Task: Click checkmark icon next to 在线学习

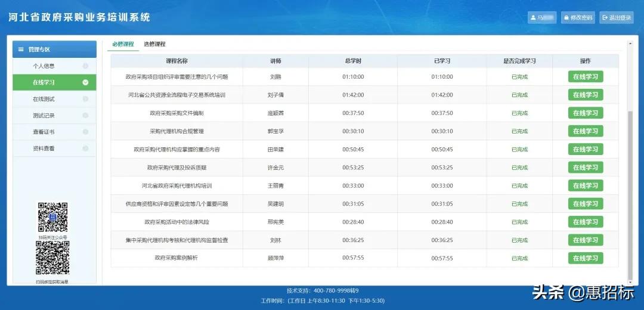Action: 85,82
